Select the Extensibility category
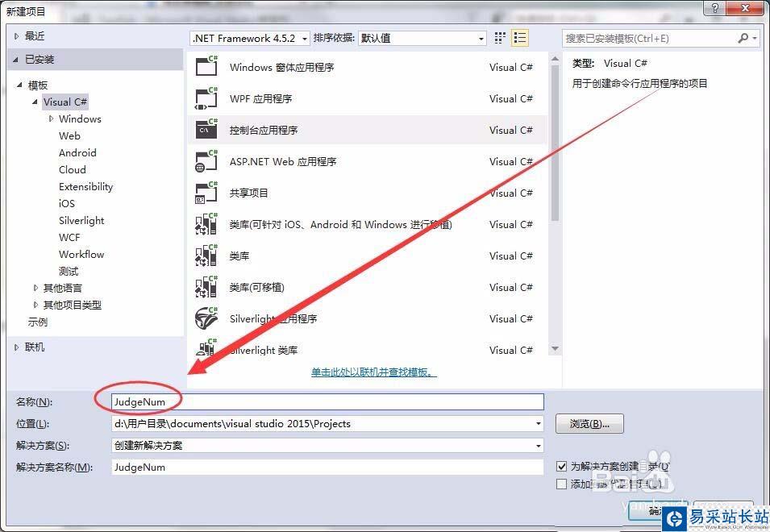 coord(86,186)
